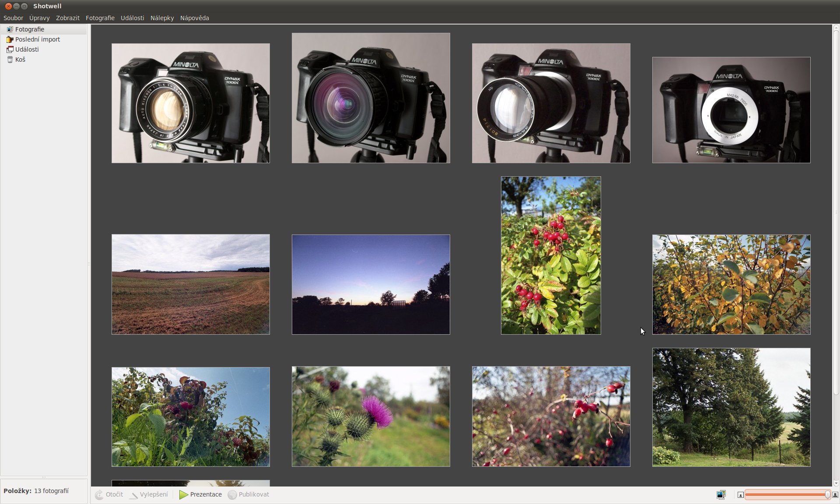Open the Nálepky menu
The width and height of the screenshot is (840, 504).
(x=162, y=18)
